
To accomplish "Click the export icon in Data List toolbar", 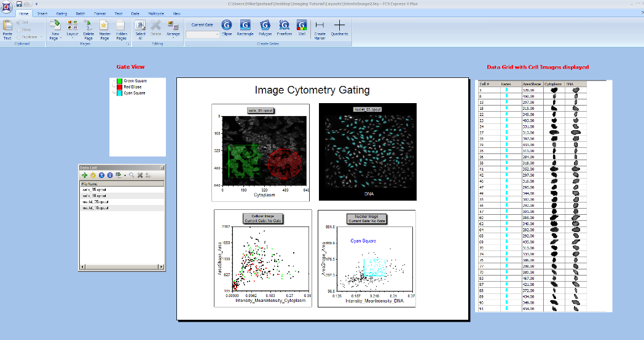I will point(119,175).
